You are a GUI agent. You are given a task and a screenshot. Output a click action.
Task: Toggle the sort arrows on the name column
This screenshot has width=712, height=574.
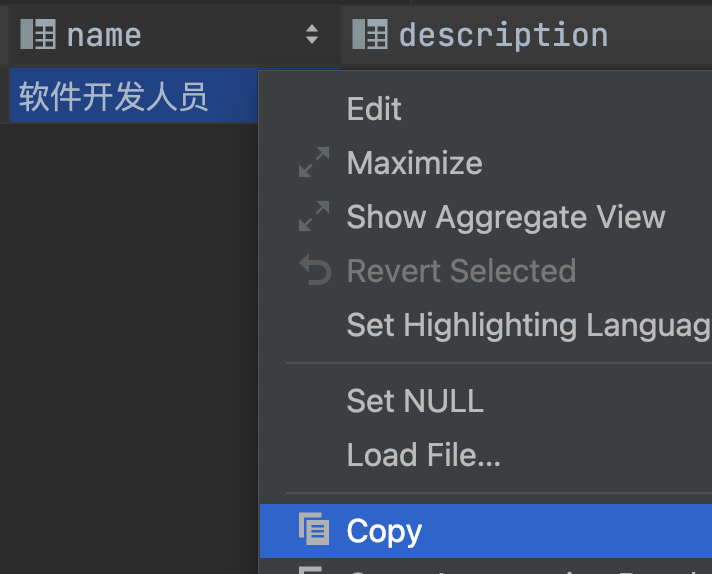pyautogui.click(x=312, y=35)
